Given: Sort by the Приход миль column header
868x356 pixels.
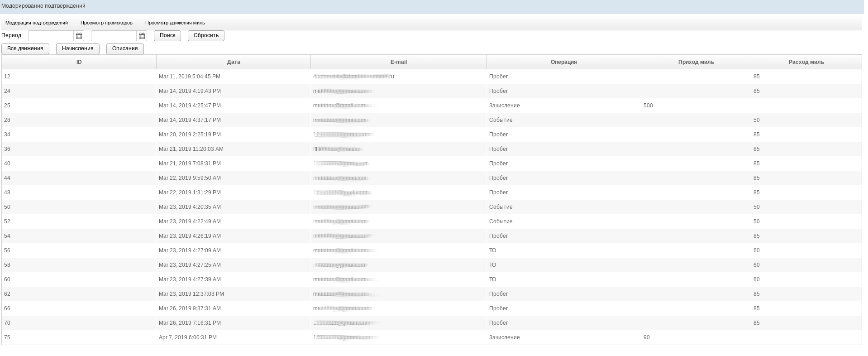Looking at the screenshot, I should pos(696,62).
